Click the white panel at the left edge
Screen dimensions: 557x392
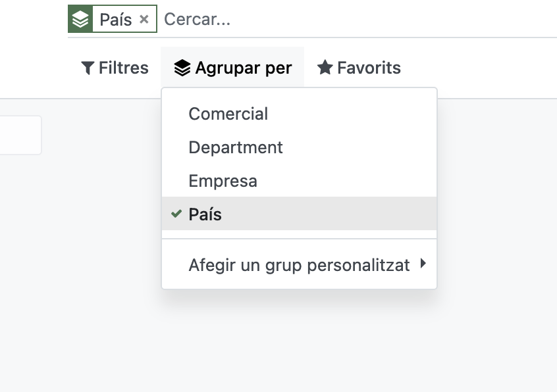tap(20, 135)
